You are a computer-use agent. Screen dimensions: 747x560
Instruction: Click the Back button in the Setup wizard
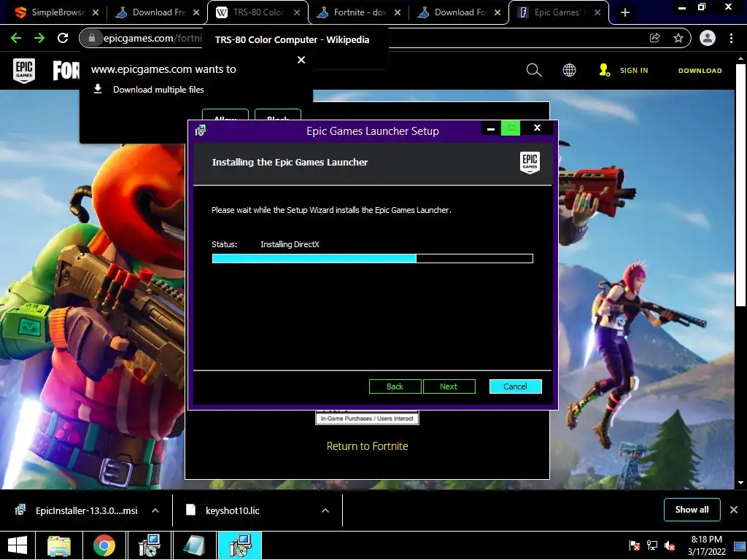coord(395,386)
